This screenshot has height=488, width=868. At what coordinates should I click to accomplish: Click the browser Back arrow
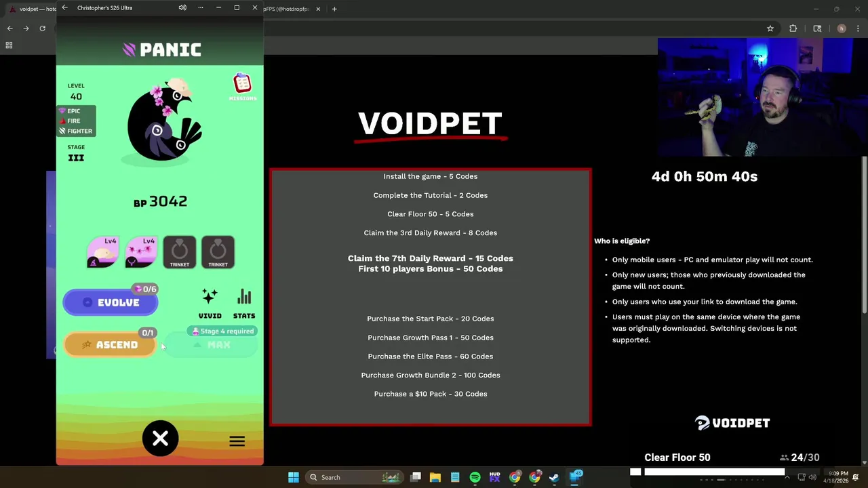coord(9,28)
